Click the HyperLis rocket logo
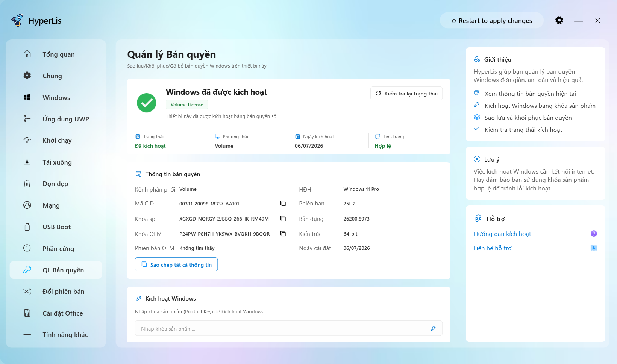Image resolution: width=617 pixels, height=364 pixels. [17, 20]
